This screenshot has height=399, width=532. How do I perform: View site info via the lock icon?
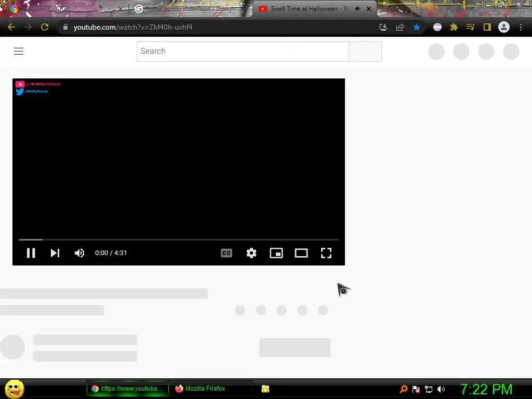point(65,27)
